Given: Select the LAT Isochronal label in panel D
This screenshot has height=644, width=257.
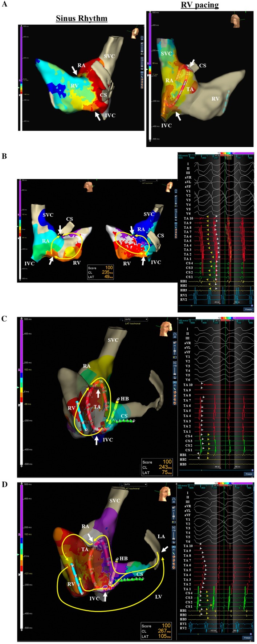Looking at the screenshot, I should click(133, 488).
